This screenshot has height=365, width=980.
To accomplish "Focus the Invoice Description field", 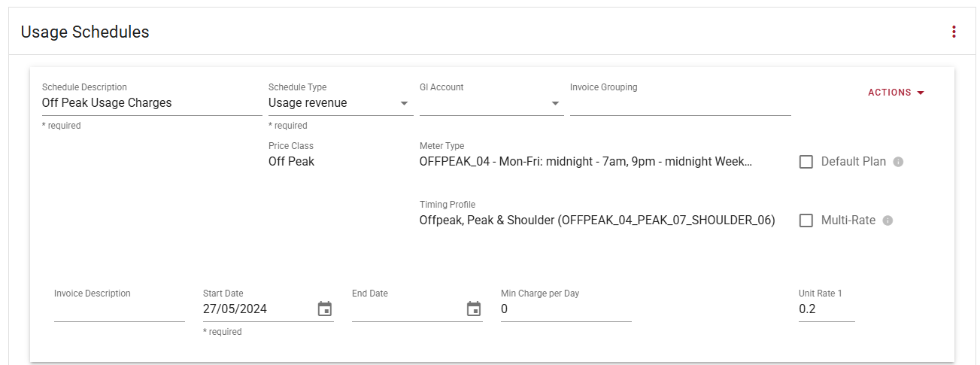I will 119,309.
